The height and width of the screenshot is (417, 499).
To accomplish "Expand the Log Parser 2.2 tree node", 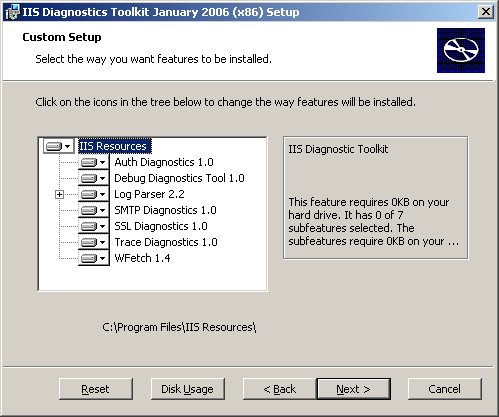I will coord(59,194).
